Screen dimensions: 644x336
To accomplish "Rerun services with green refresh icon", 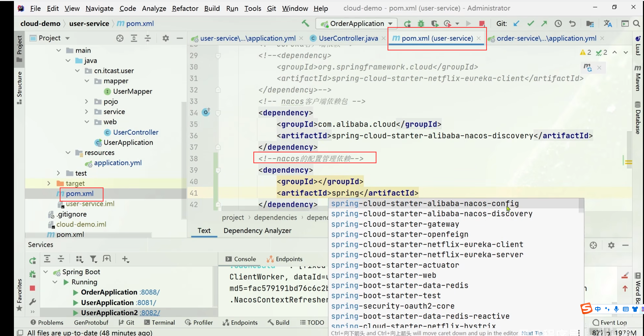I will point(32,261).
